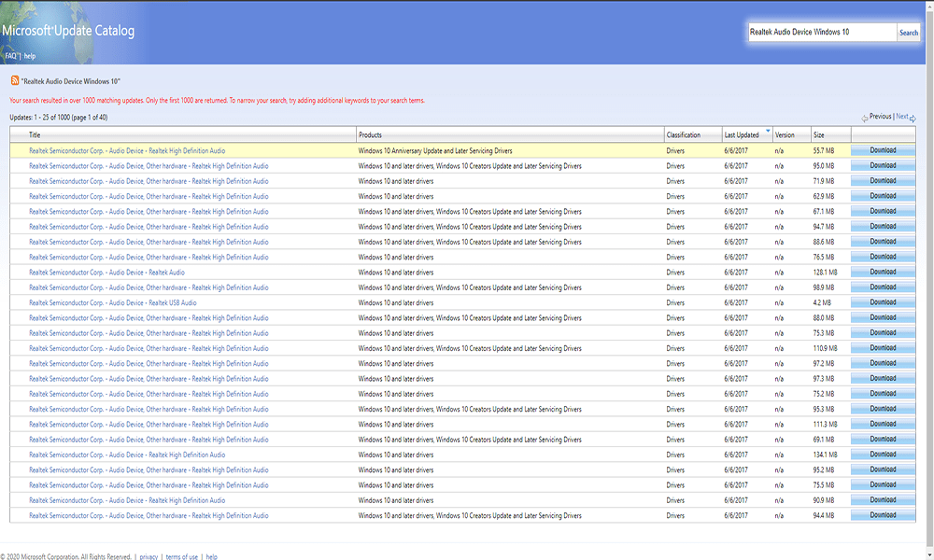934x560 pixels.
Task: Download the 55.7 MB Realtek driver
Action: click(x=883, y=150)
